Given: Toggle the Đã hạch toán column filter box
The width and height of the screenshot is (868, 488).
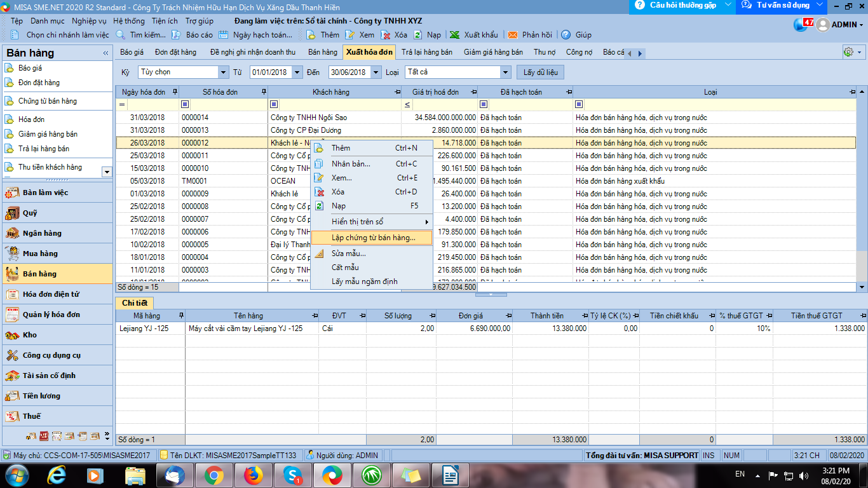Looking at the screenshot, I should click(x=484, y=104).
